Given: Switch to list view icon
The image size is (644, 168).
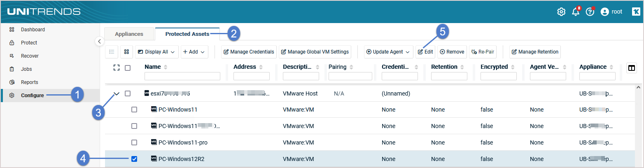Looking at the screenshot, I should (111, 52).
